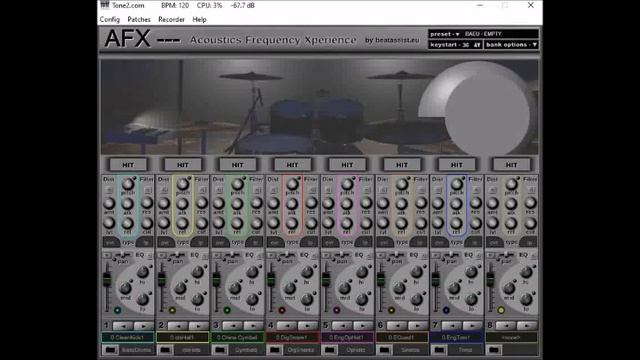
Task: Click the volume fader on channel 5
Action: coord(326,279)
